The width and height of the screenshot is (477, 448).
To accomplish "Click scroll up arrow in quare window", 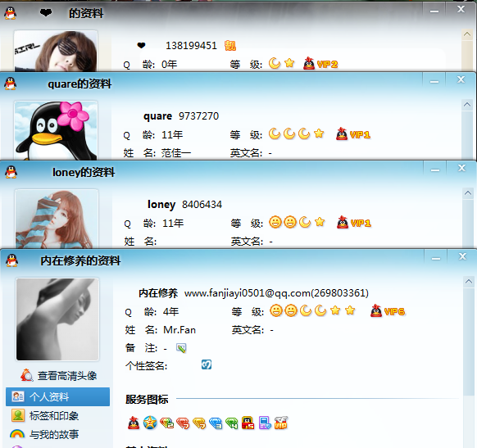I will pos(467,105).
